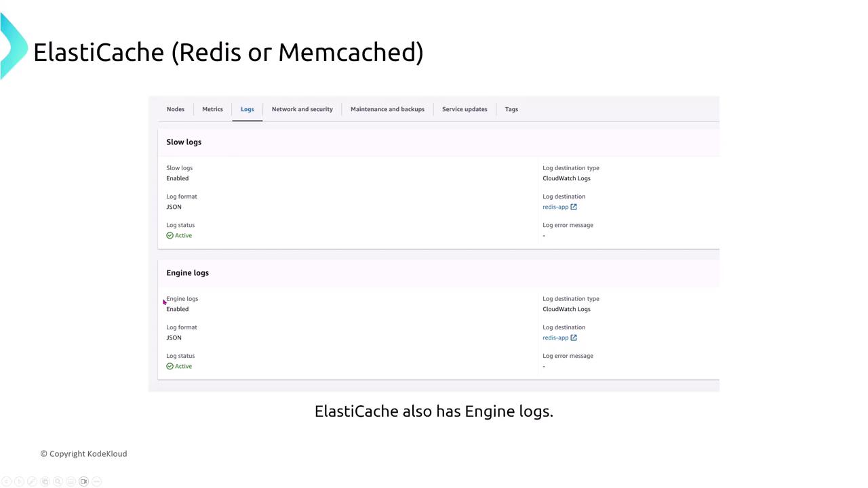The height and width of the screenshot is (488, 868).
Task: Open Maintenance and backups tab
Action: tap(387, 109)
